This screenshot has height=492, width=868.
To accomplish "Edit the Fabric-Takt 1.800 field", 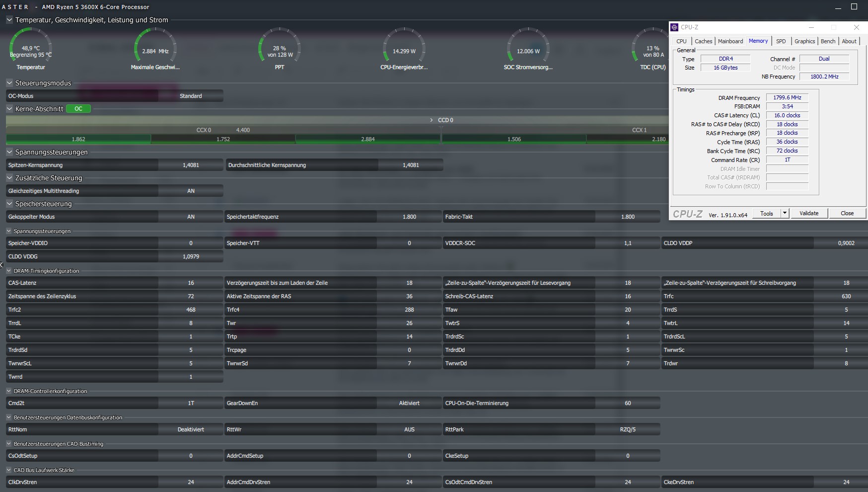I will coord(628,217).
